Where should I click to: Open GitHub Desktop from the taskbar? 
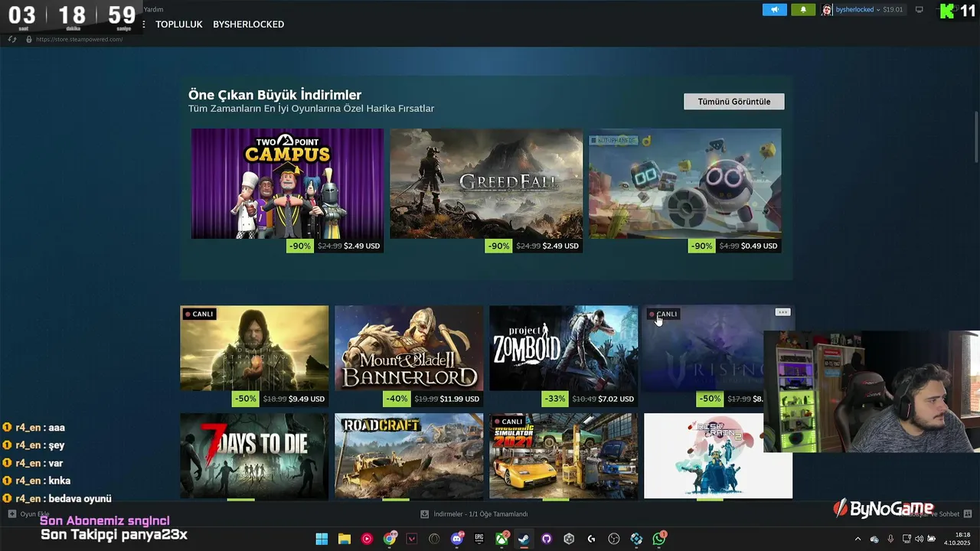point(547,539)
